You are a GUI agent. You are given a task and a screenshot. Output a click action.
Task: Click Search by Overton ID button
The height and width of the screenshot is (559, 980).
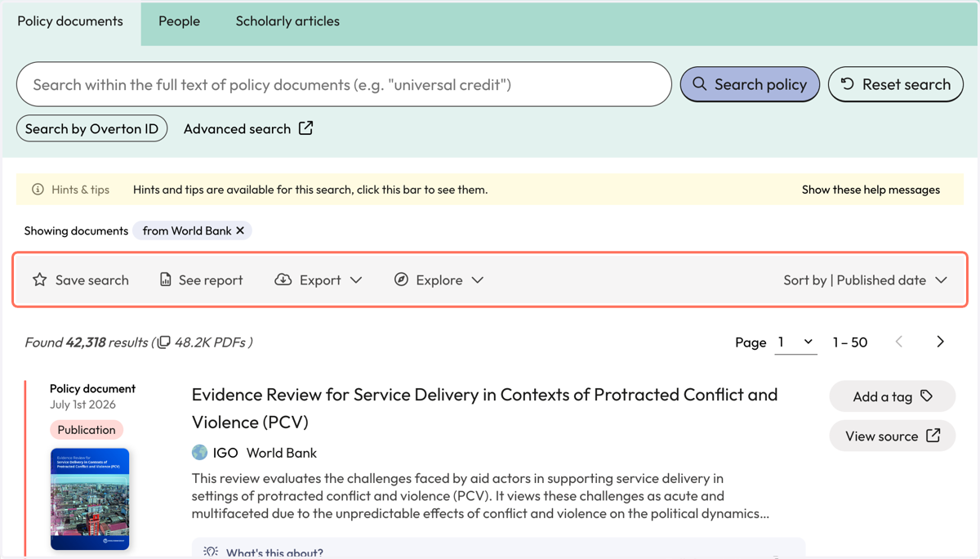coord(91,128)
